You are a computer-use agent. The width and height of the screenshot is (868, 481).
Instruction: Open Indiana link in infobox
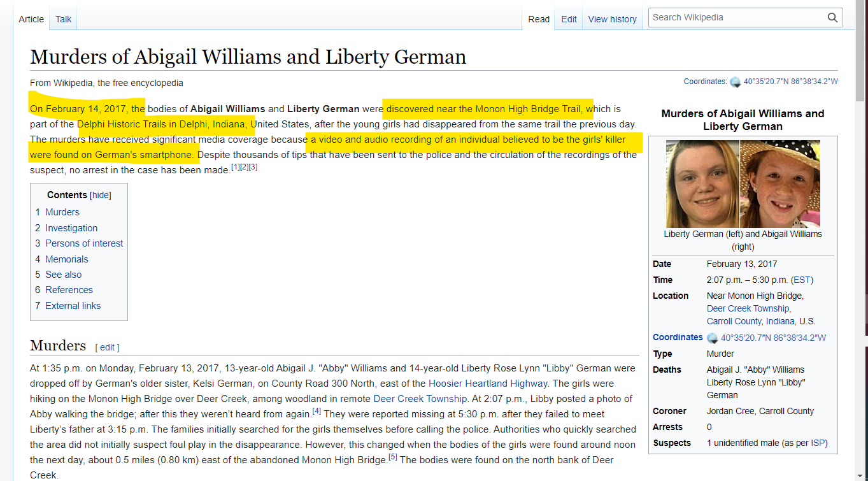(780, 321)
